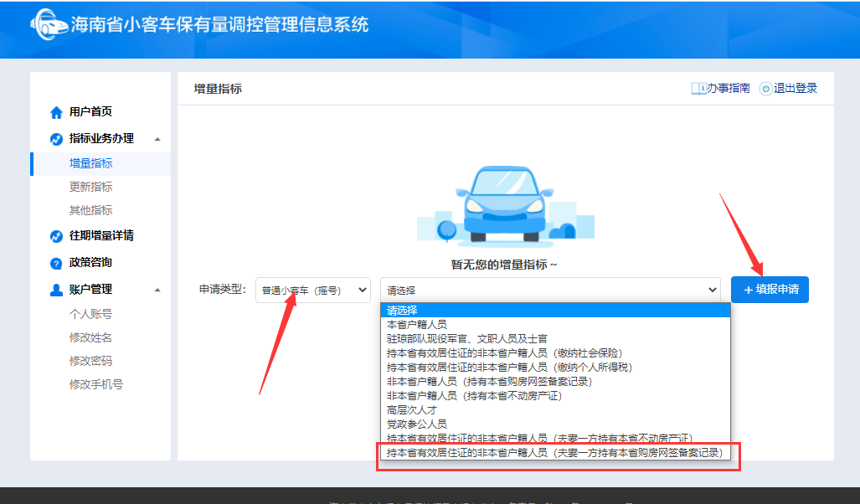Choose 本省户籍人员 option
Image resolution: width=860 pixels, height=504 pixels.
point(555,325)
